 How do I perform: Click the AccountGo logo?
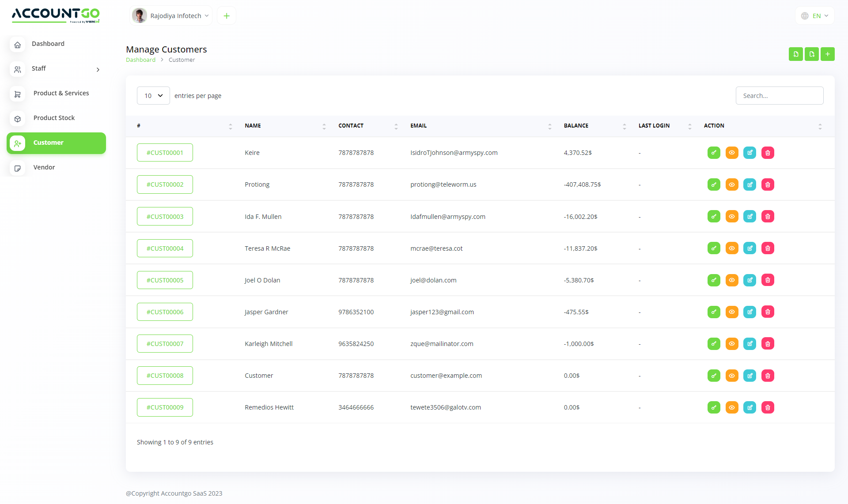(56, 15)
